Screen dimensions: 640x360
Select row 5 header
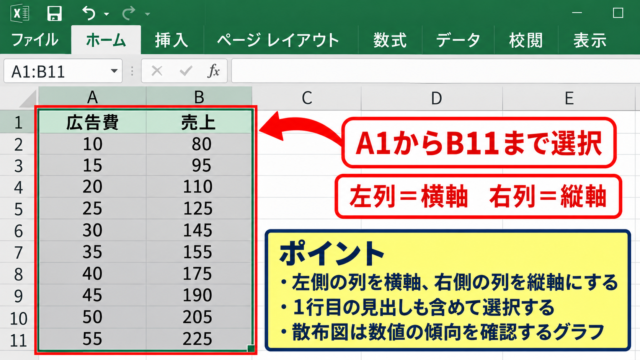(x=19, y=209)
